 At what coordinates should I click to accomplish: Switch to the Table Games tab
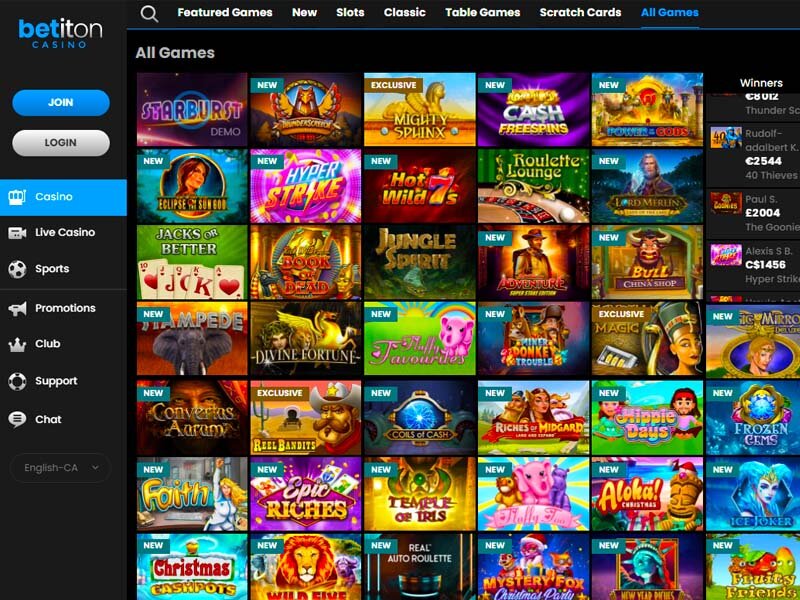point(482,13)
